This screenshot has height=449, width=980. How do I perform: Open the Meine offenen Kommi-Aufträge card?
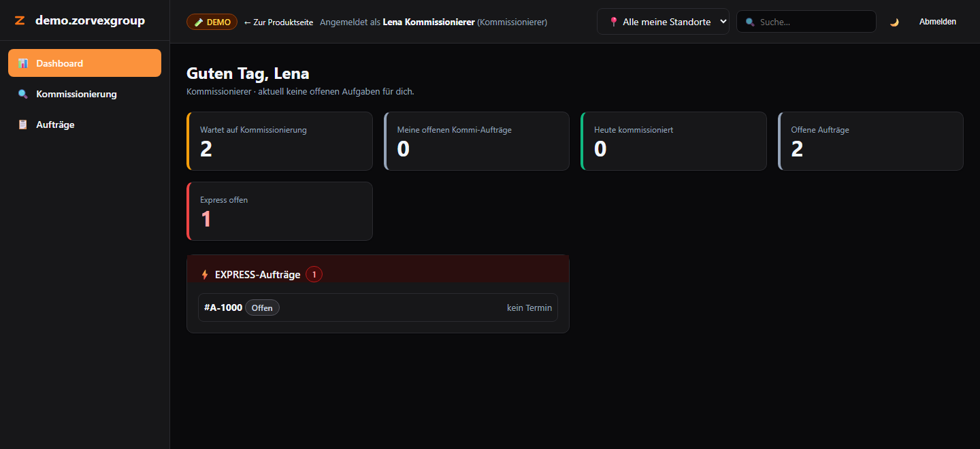point(476,141)
